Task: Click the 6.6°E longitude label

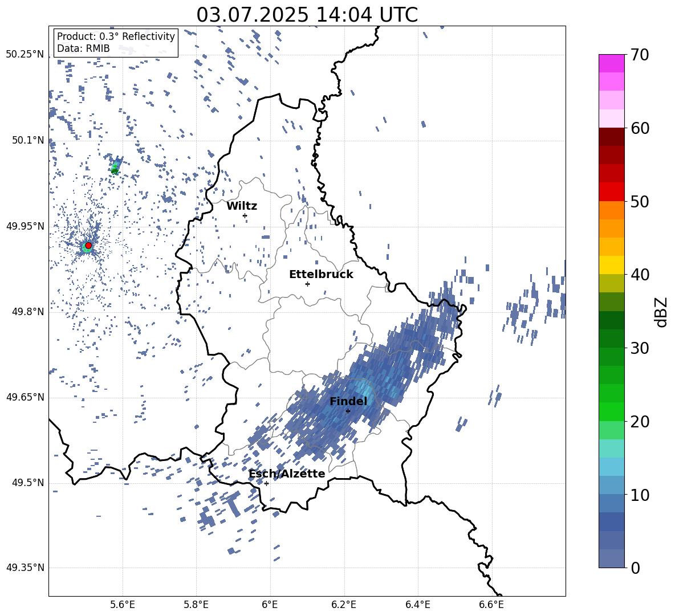Action: tap(491, 605)
